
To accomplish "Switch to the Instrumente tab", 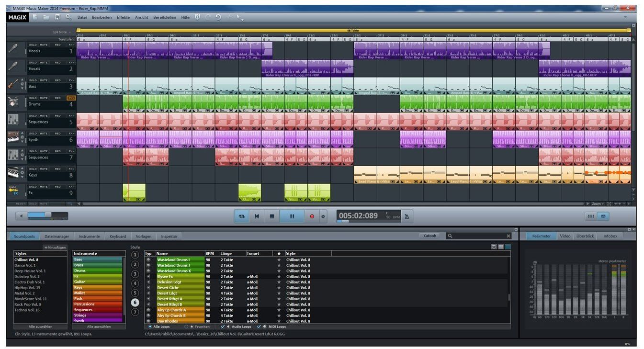I will [x=89, y=236].
